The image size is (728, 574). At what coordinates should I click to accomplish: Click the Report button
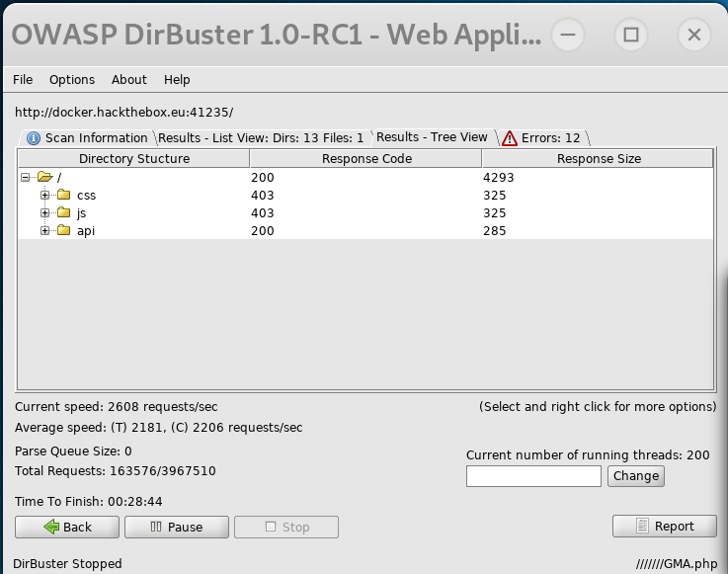(665, 527)
